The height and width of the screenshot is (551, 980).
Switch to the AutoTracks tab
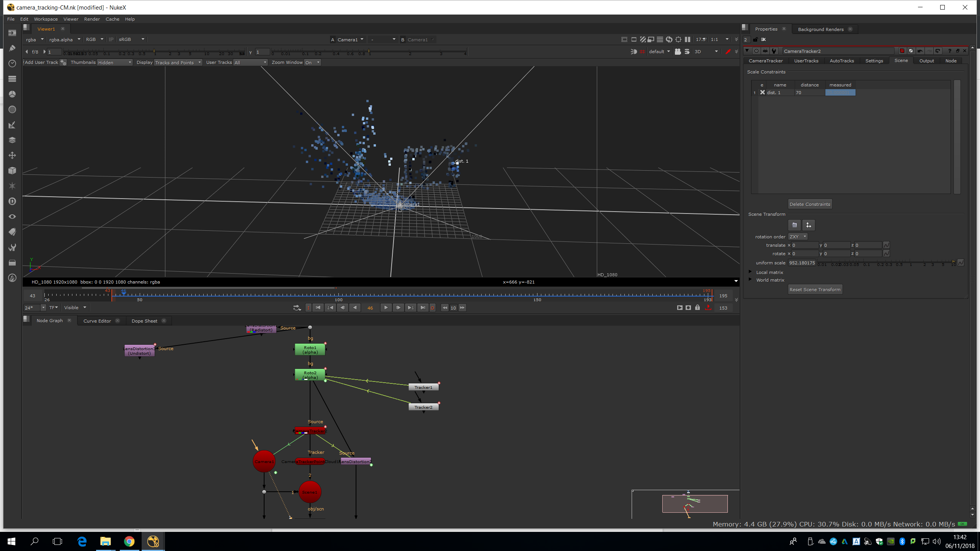point(841,61)
